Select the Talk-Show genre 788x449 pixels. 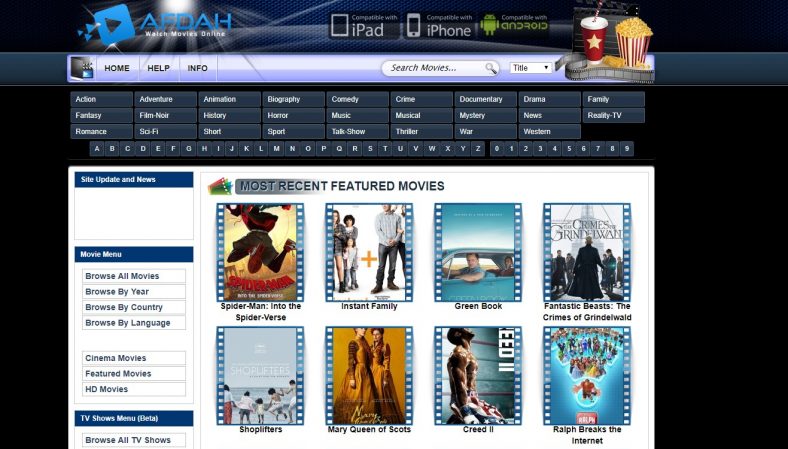357,131
